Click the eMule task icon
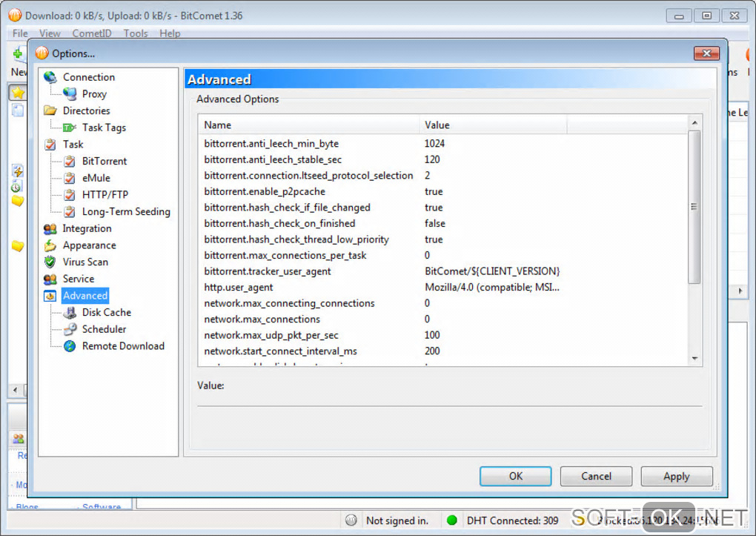This screenshot has width=756, height=536. (70, 178)
